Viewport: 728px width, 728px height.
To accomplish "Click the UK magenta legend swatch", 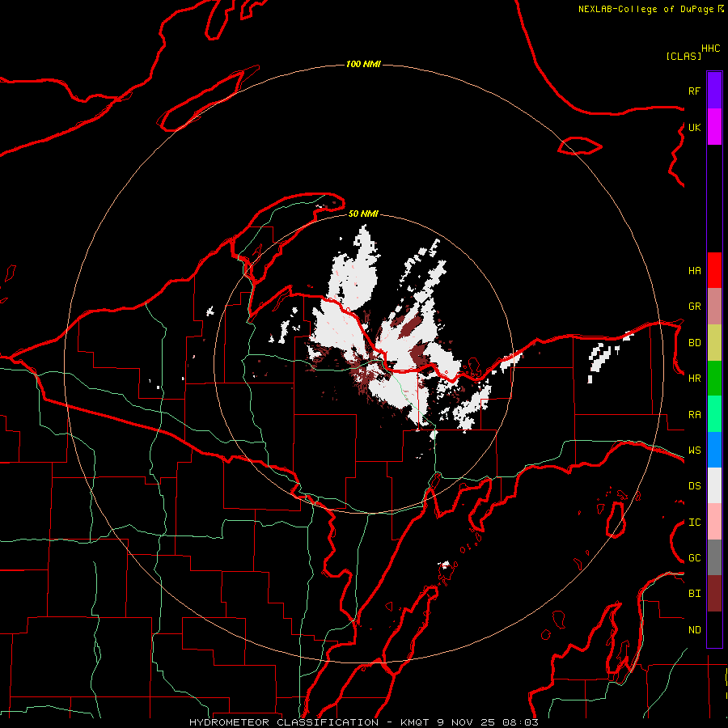I will tap(714, 127).
